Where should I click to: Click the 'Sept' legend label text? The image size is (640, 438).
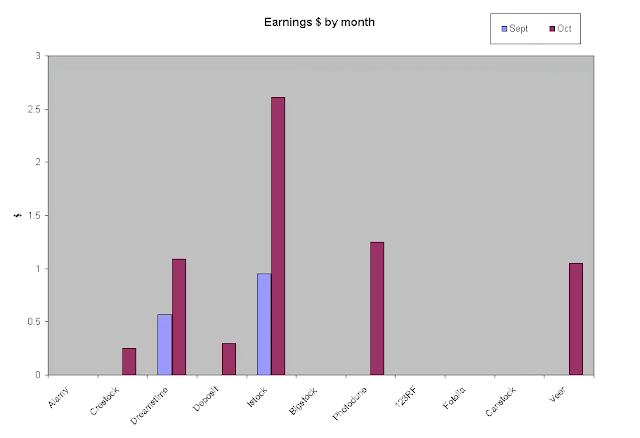[519, 29]
